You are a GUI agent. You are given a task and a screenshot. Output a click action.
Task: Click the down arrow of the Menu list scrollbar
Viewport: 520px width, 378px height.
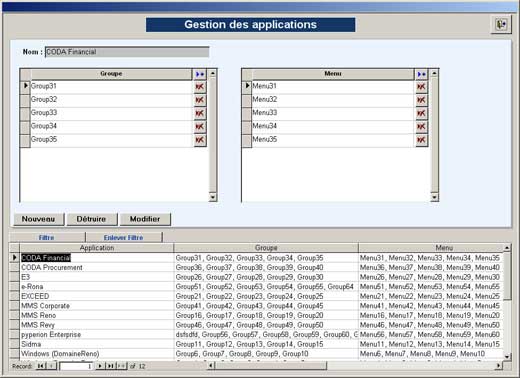point(434,197)
